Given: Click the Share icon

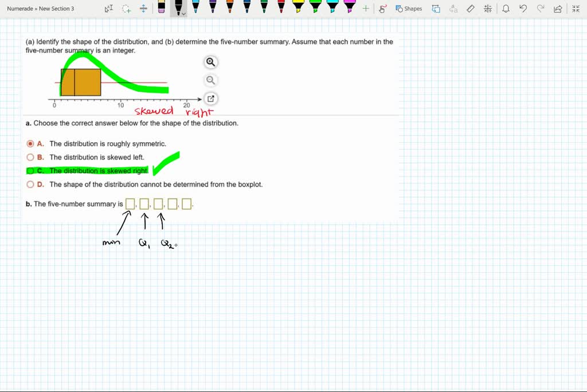Looking at the screenshot, I should (x=557, y=9).
